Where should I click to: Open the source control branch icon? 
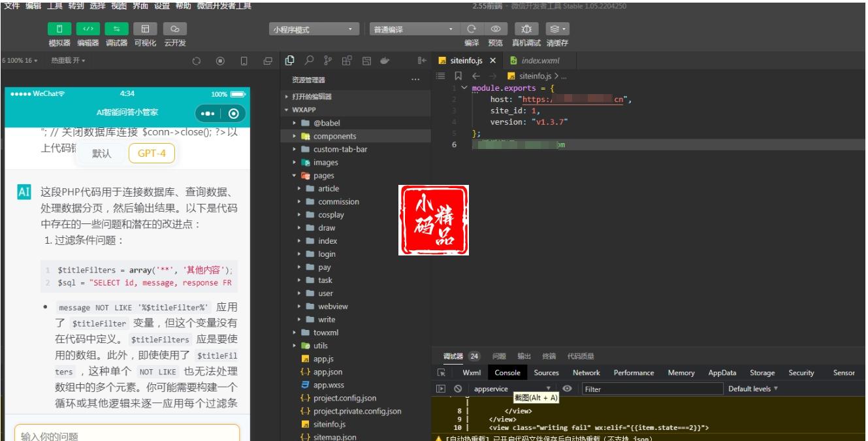click(x=328, y=60)
